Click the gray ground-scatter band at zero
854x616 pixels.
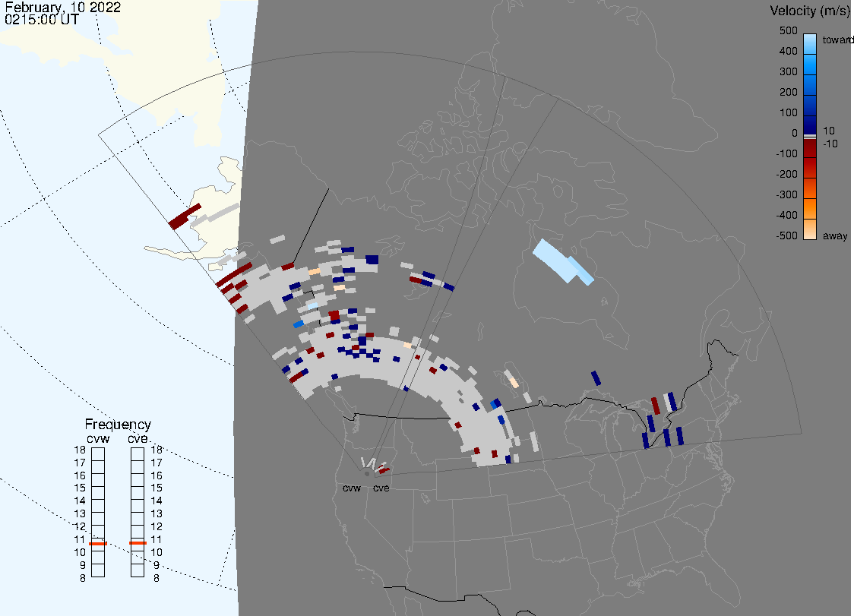point(810,136)
